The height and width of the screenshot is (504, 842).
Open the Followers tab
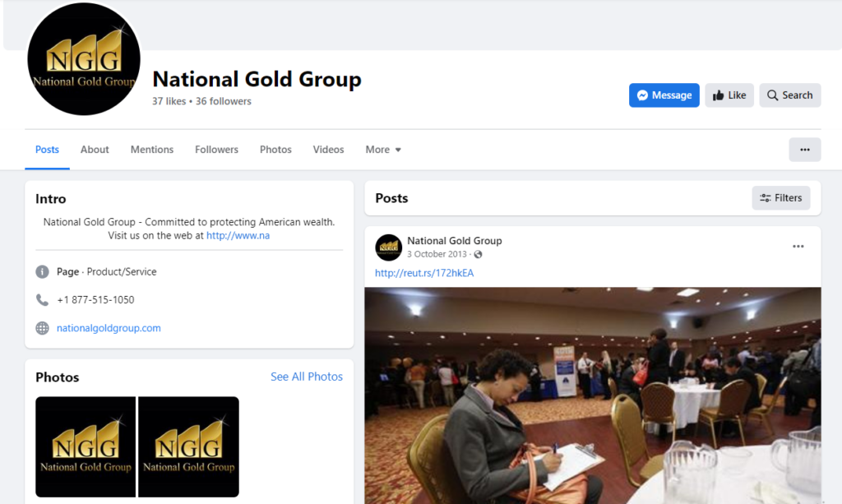point(216,150)
